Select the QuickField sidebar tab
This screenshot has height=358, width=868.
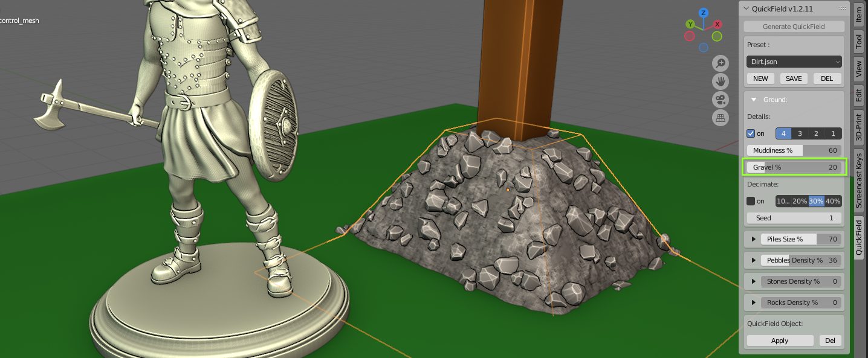click(x=858, y=237)
